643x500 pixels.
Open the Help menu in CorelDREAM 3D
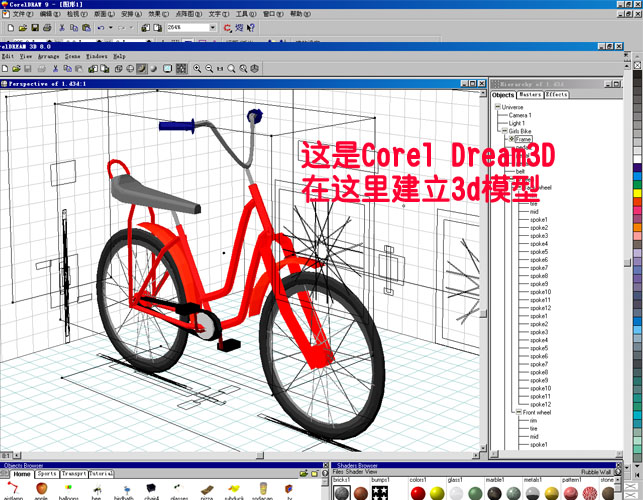pyautogui.click(x=119, y=56)
